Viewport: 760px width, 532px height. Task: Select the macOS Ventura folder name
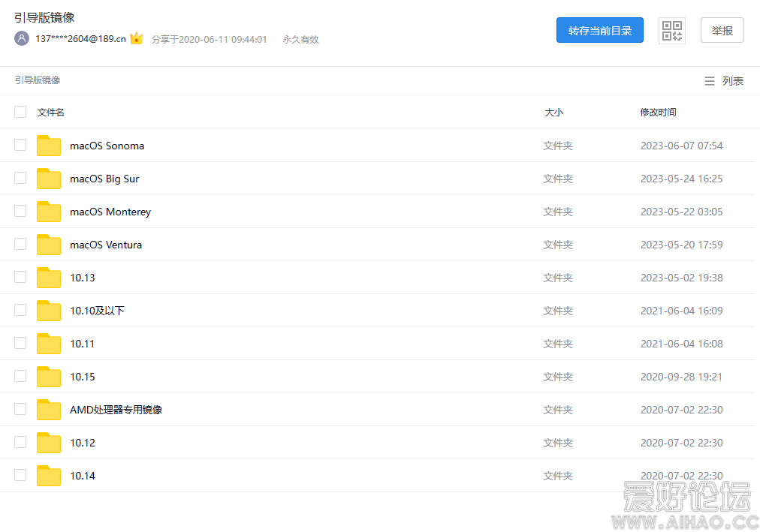point(105,244)
